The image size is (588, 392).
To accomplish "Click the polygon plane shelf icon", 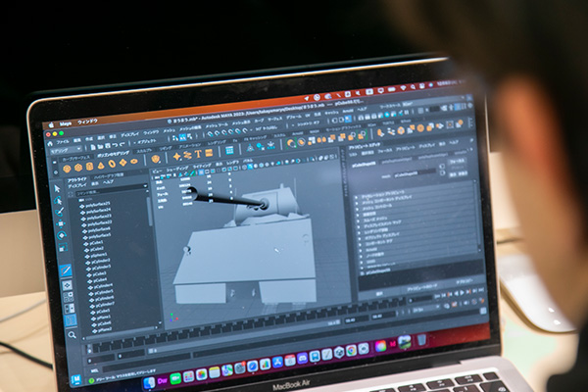I will tap(123, 163).
